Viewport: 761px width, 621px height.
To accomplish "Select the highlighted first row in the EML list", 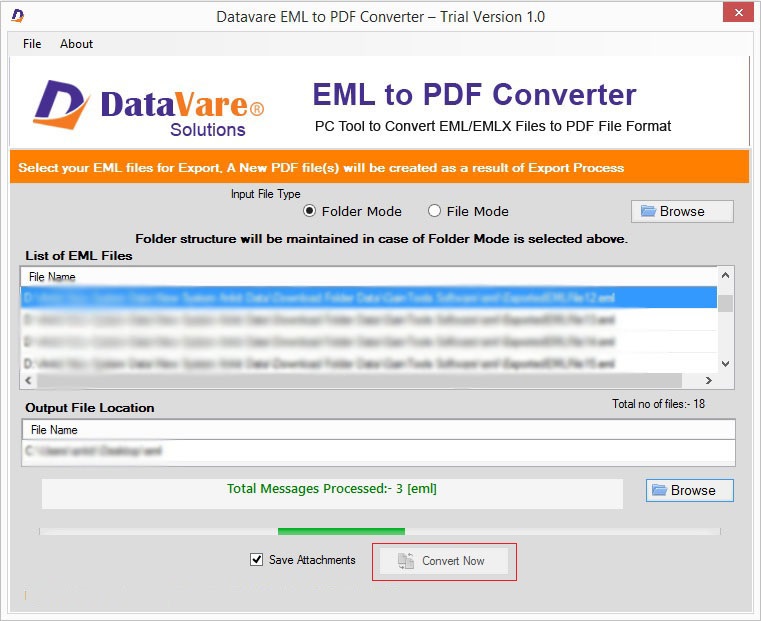I will pos(368,297).
